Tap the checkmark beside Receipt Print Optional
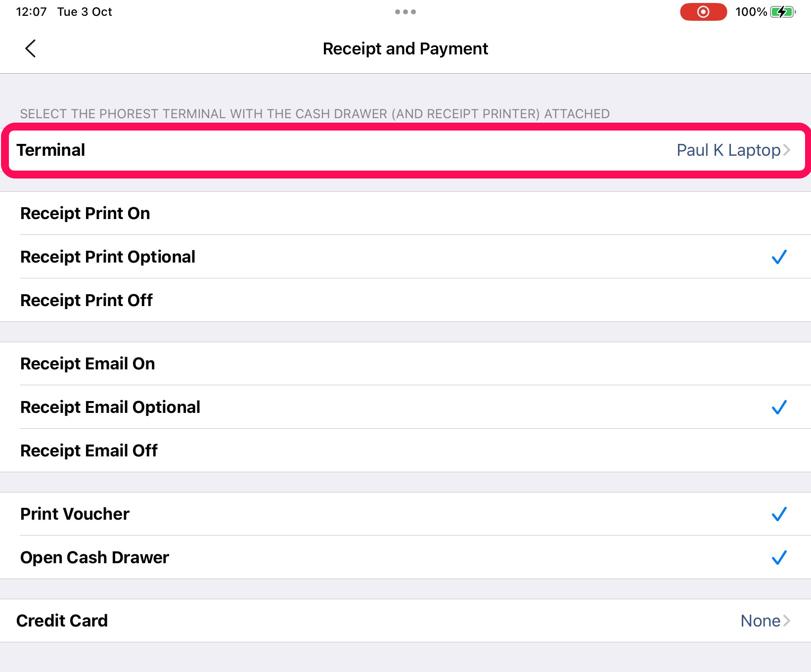811x672 pixels. pyautogui.click(x=779, y=257)
